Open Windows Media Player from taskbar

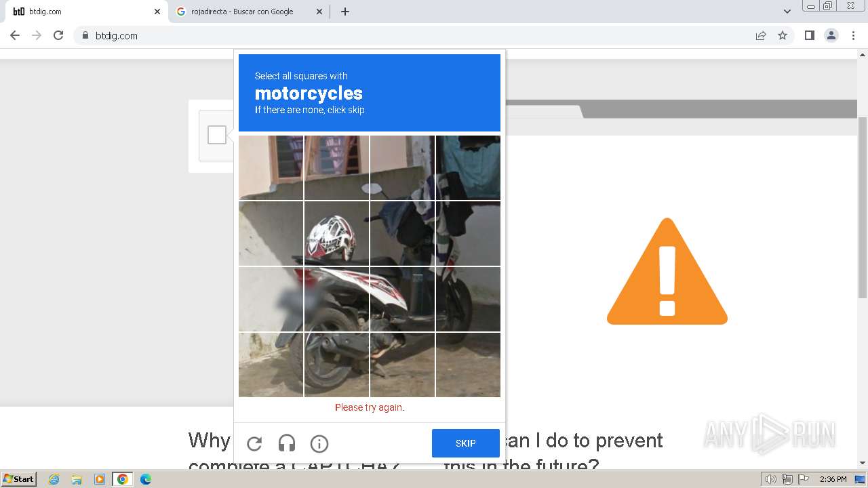pos(100,479)
